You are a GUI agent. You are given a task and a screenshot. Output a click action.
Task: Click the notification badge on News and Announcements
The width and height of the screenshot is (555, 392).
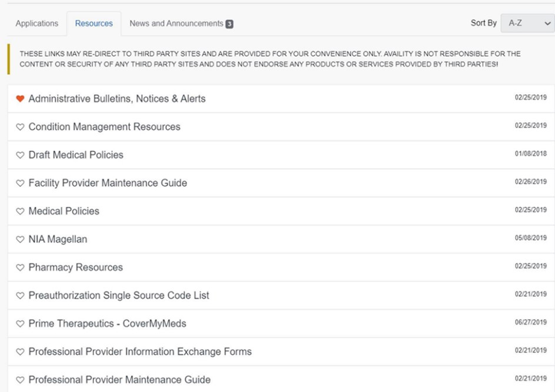(x=229, y=24)
